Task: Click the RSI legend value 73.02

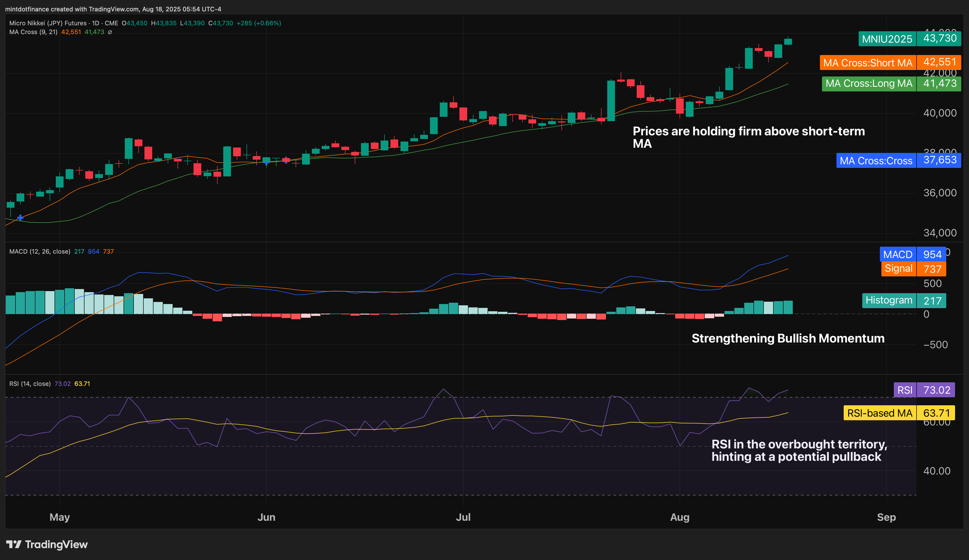Action: (x=63, y=384)
